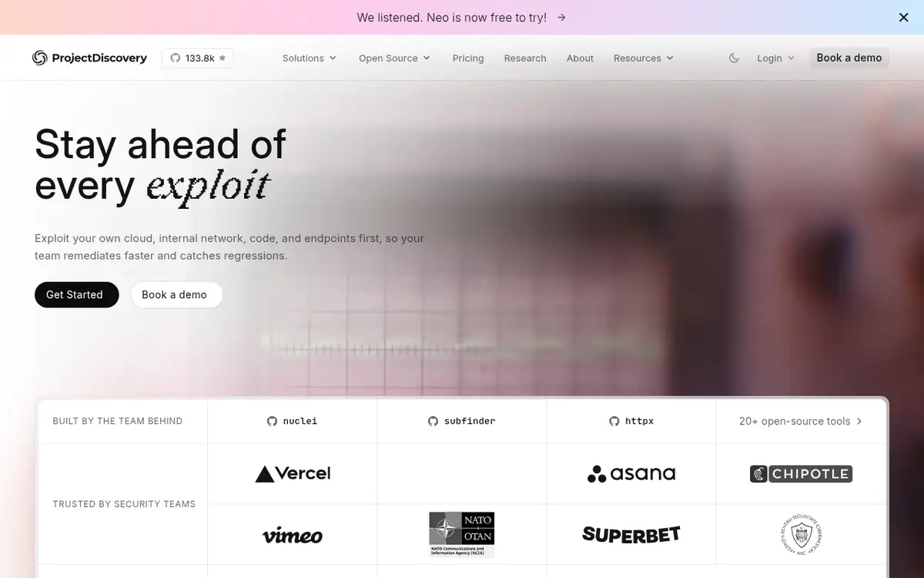Open the subfinder GitHub link
Image resolution: width=924 pixels, height=578 pixels.
(x=462, y=421)
